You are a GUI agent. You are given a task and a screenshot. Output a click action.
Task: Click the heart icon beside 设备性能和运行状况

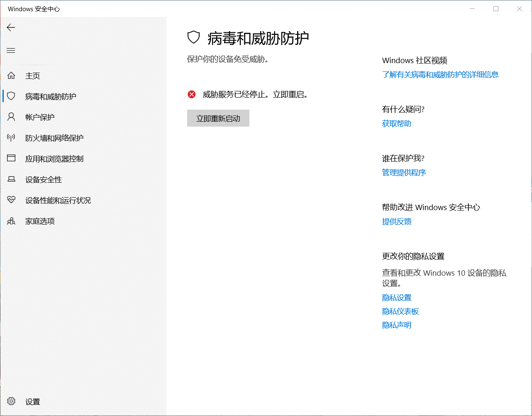(11, 200)
